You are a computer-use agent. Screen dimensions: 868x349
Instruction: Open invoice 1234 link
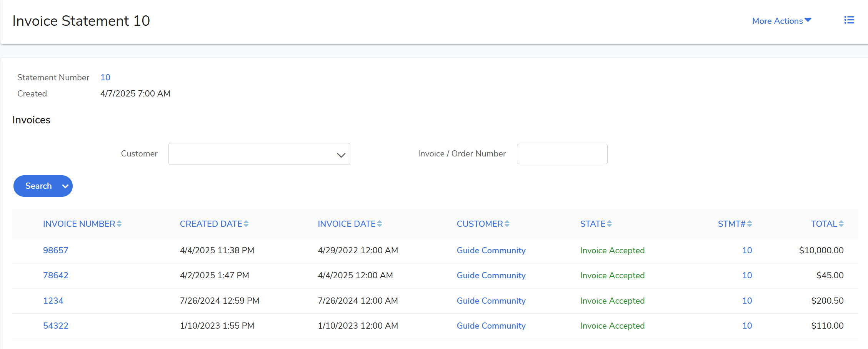tap(53, 301)
